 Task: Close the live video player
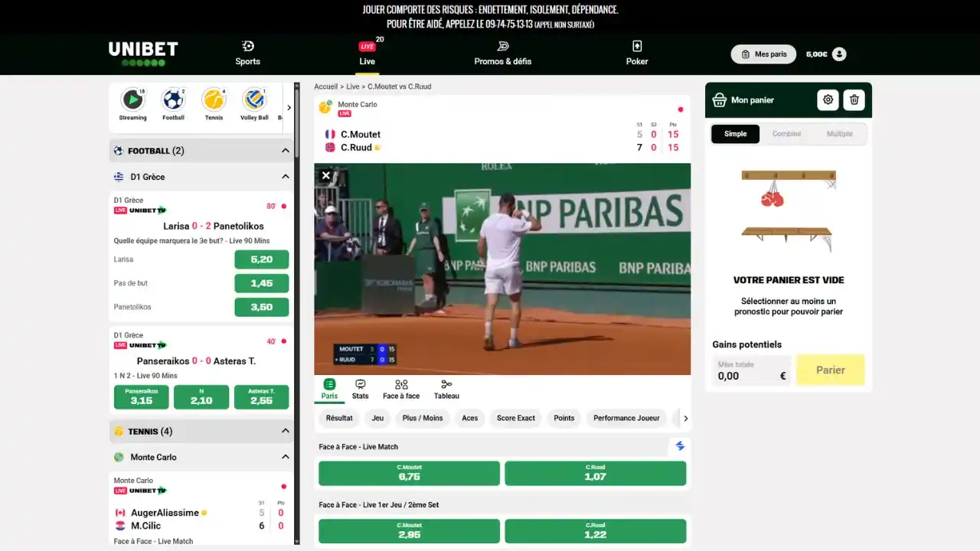click(x=326, y=175)
